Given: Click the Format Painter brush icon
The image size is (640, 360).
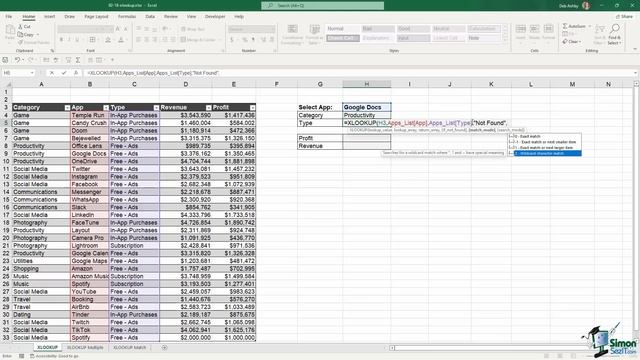Looking at the screenshot, I should pos(21,42).
